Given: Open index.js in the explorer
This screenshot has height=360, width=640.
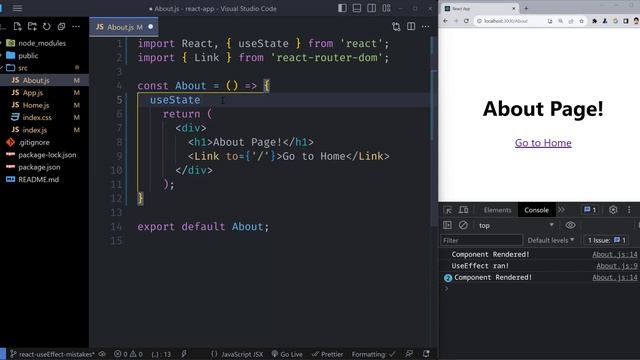Looking at the screenshot, I should click(x=34, y=130).
